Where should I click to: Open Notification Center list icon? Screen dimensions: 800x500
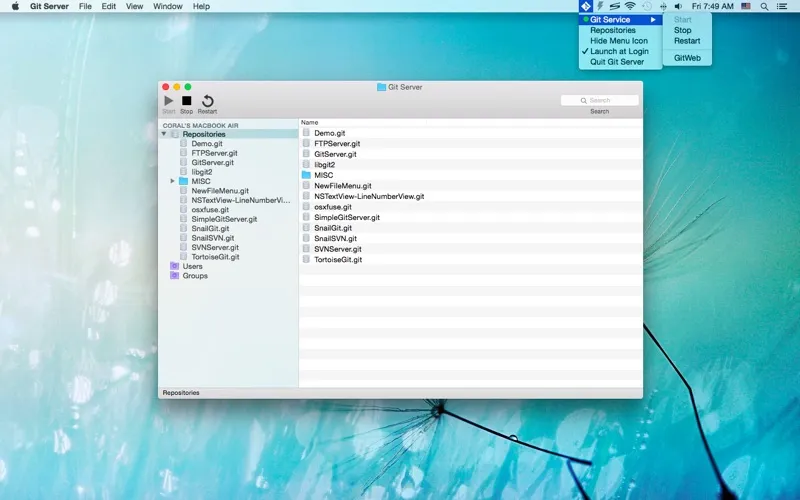(781, 6)
